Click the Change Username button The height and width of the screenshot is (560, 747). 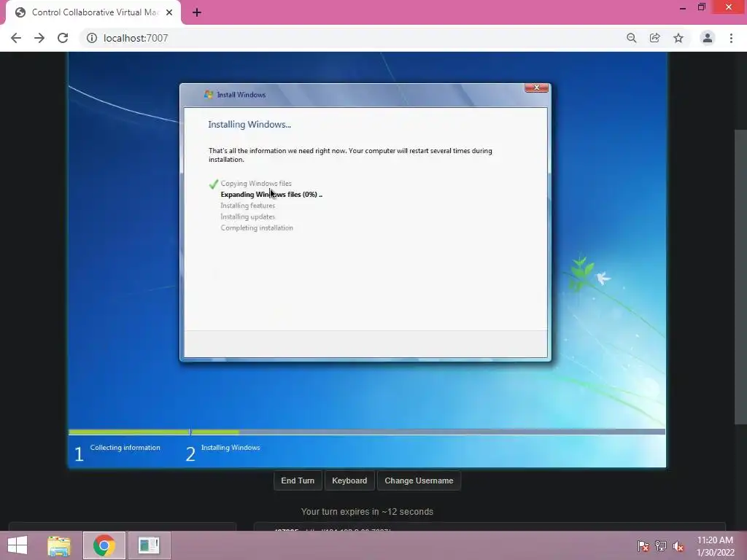[x=419, y=481]
